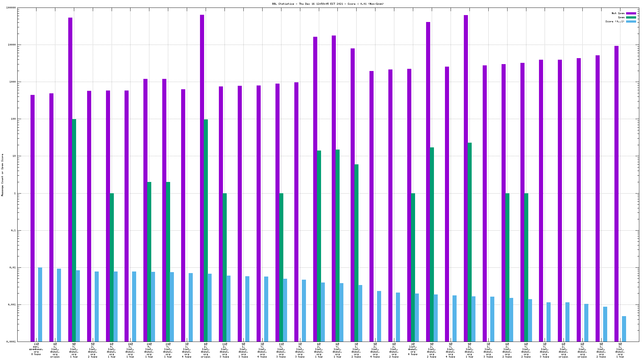Viewport: 644px width, 362px height.
Task: Click the green Spam legend swatch
Action: pyautogui.click(x=631, y=17)
